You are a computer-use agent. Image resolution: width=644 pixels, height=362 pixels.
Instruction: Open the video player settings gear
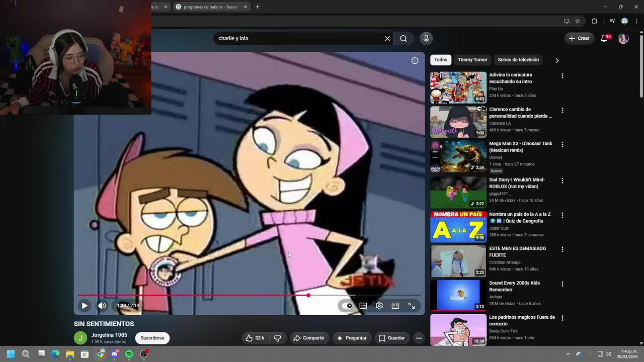point(379,305)
